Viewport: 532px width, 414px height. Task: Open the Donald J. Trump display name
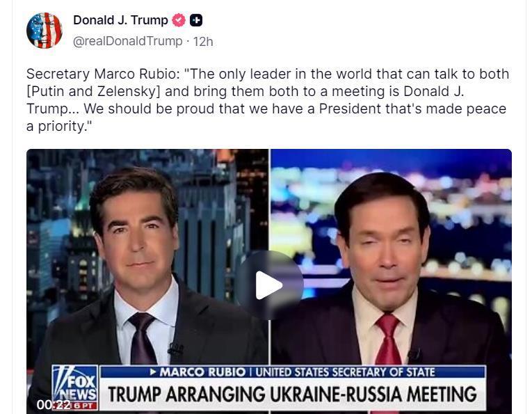120,20
